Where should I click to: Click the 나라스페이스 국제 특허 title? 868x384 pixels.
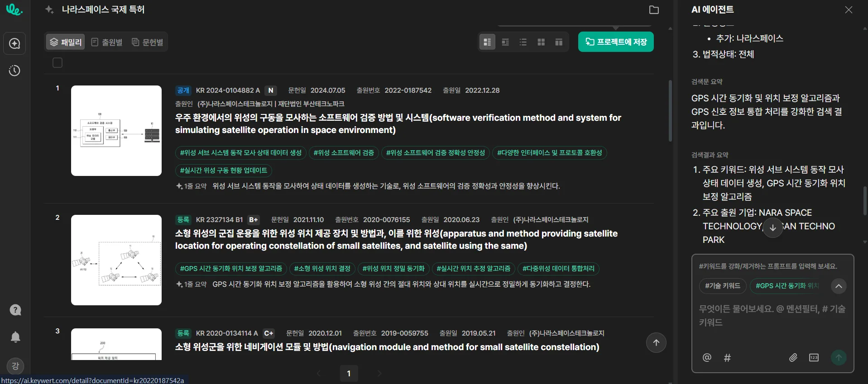coord(103,9)
